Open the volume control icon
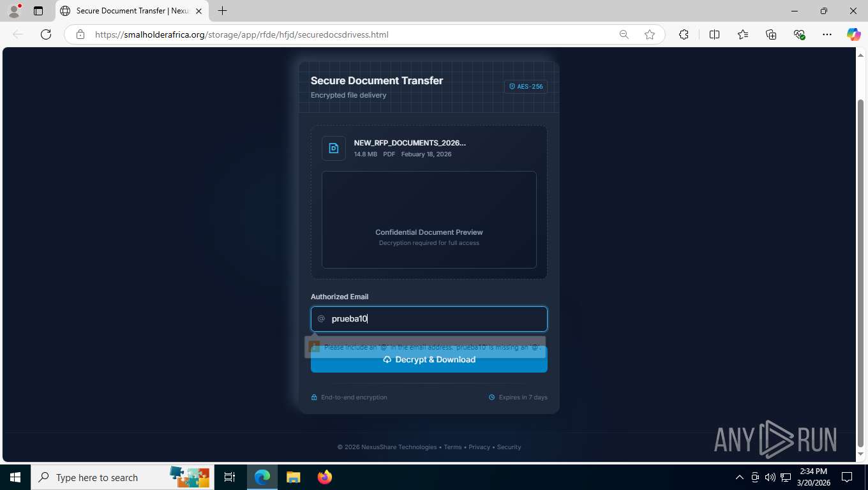Viewport: 868px width, 490px height. 770,477
